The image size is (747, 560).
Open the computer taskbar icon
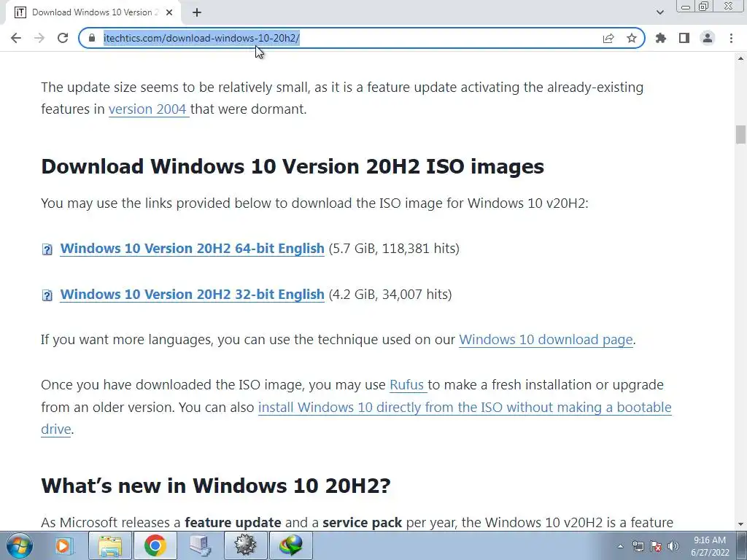point(200,545)
